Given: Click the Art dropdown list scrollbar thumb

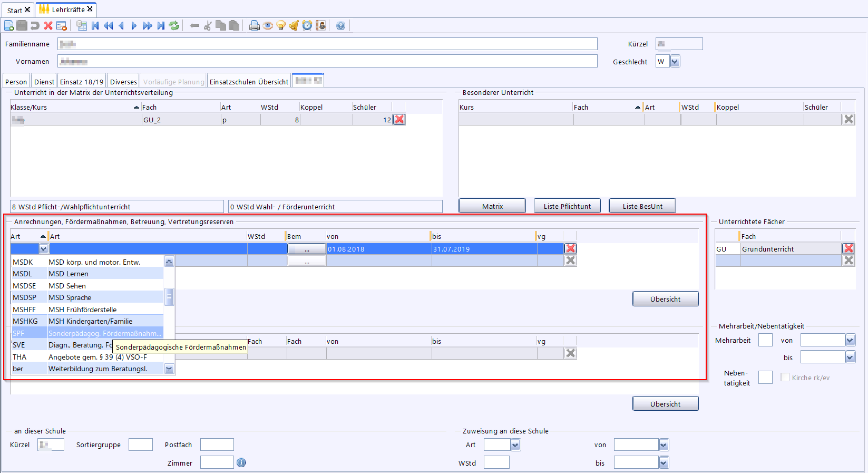Looking at the screenshot, I should 169,297.
